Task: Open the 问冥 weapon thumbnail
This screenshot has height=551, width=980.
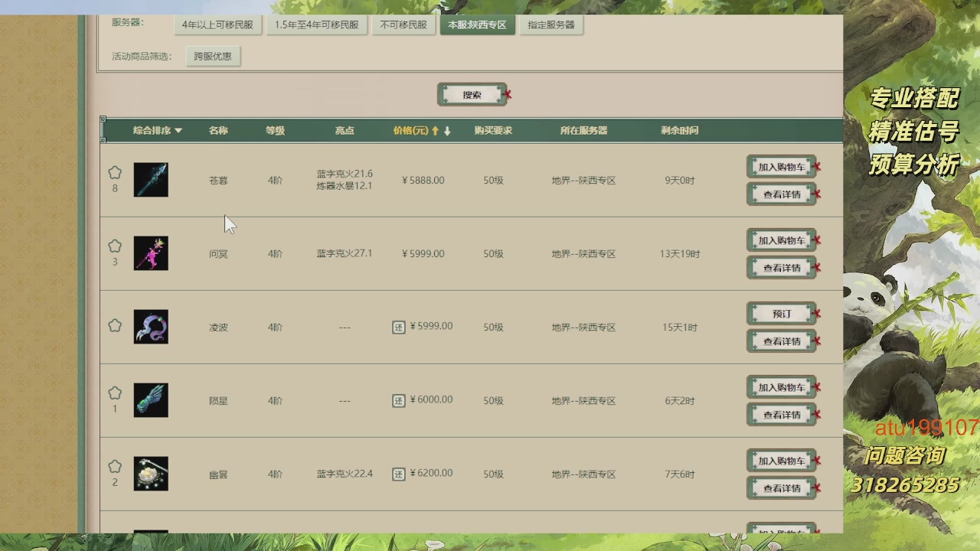Action: 151,253
